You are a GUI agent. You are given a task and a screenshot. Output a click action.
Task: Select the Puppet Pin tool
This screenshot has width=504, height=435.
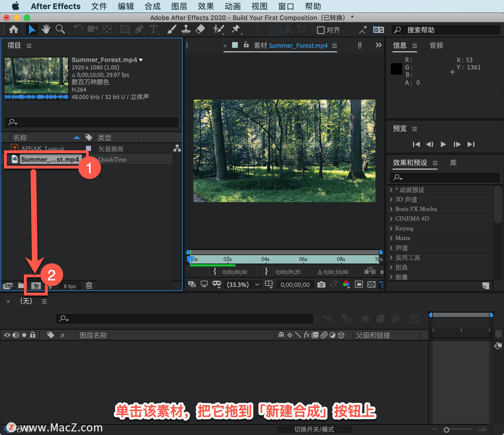click(x=236, y=29)
